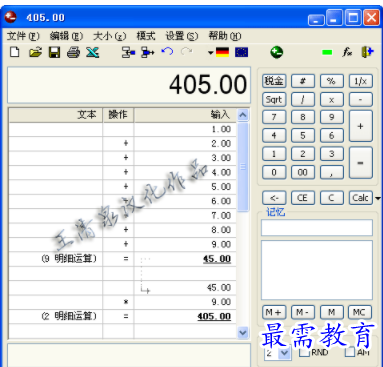Open a file with the folder icon
The image size is (383, 367).
coord(35,52)
